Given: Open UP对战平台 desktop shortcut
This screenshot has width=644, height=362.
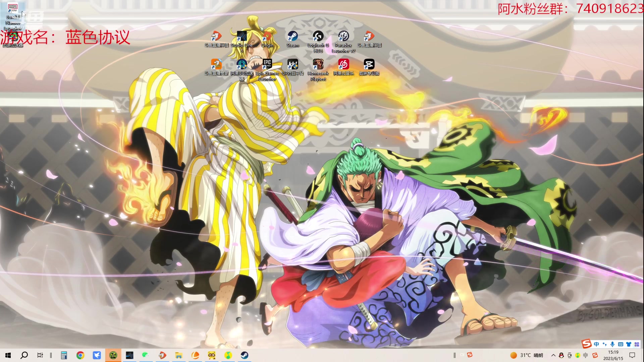Looking at the screenshot, I should click(x=292, y=67).
